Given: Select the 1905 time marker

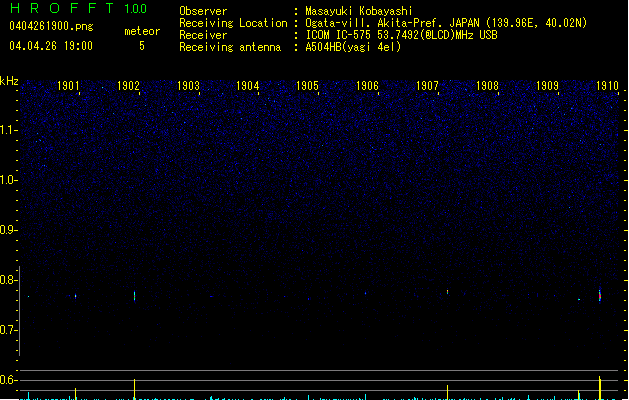Looking at the screenshot, I should 308,87.
